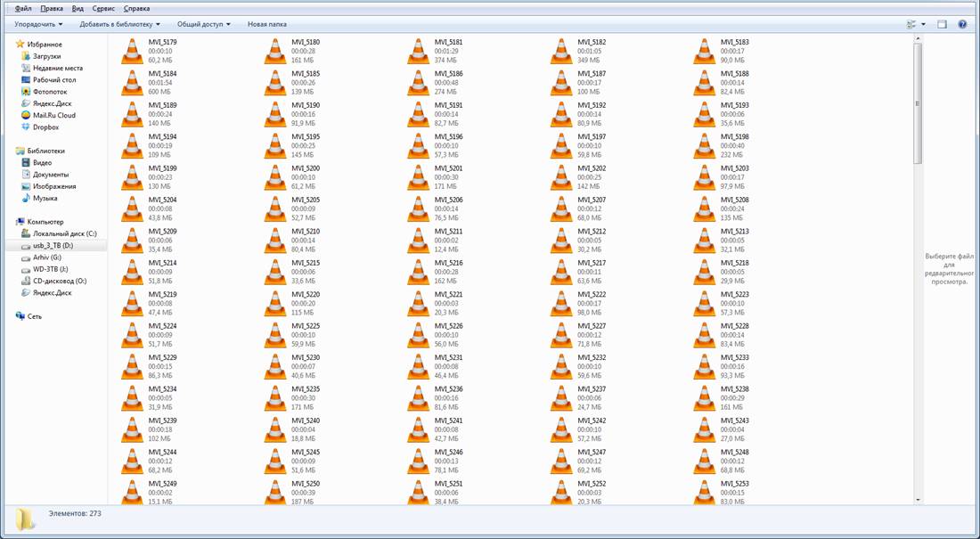Viewport: 980px width, 539px height.
Task: Open Рабочий стол from the sidebar
Action: click(54, 80)
